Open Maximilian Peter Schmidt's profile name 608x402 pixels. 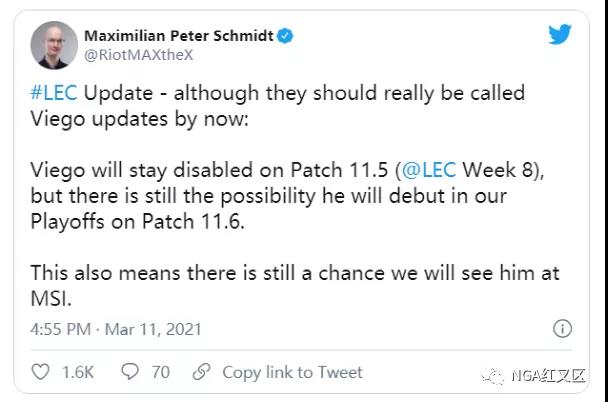tap(179, 36)
